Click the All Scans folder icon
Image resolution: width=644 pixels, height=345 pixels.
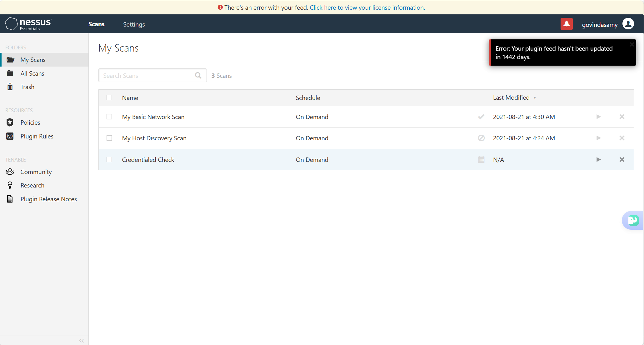tap(10, 73)
